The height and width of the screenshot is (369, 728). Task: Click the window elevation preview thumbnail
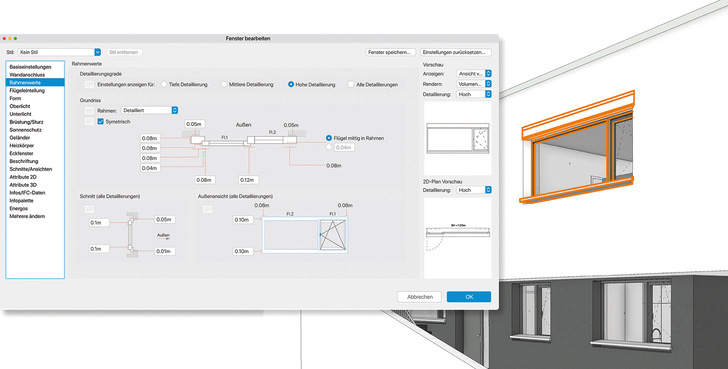pyautogui.click(x=458, y=138)
